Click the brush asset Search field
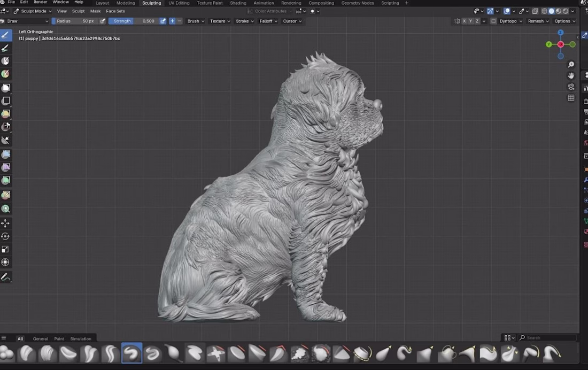 pos(547,338)
